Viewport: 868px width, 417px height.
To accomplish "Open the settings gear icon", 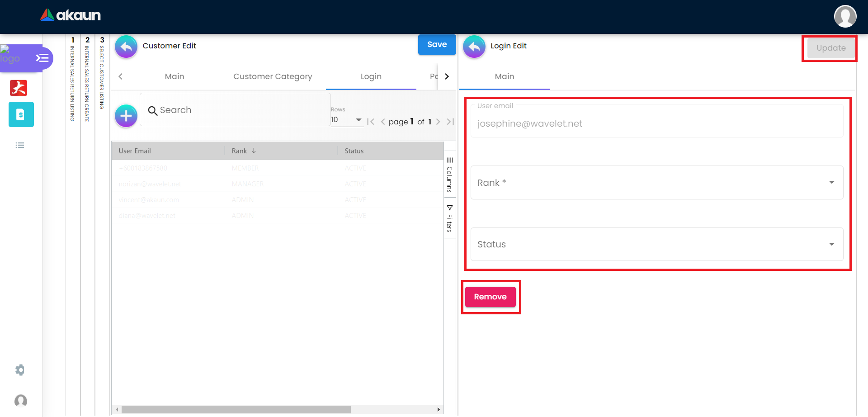I will coord(20,370).
